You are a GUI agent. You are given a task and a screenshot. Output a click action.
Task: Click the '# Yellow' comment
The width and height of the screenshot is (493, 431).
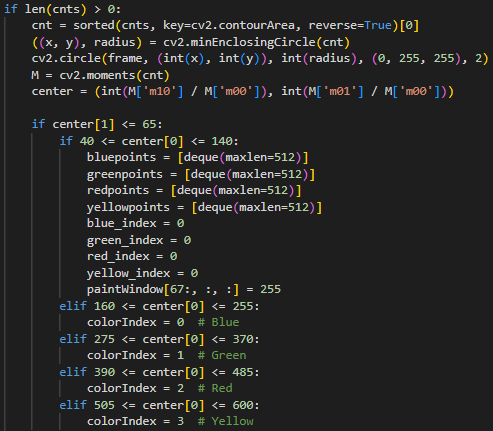tap(225, 421)
